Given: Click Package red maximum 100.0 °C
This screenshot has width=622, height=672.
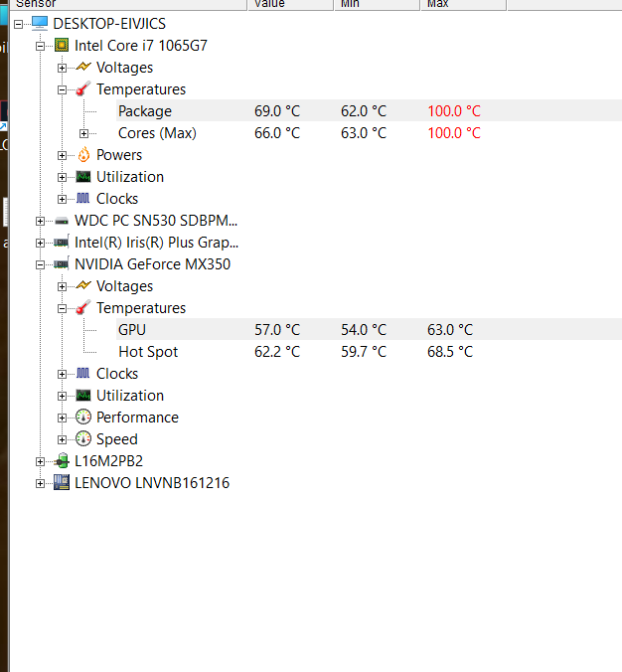Looking at the screenshot, I should (454, 111).
